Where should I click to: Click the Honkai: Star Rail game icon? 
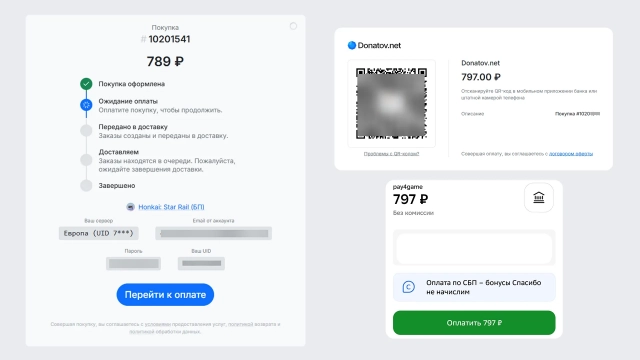pyautogui.click(x=131, y=207)
